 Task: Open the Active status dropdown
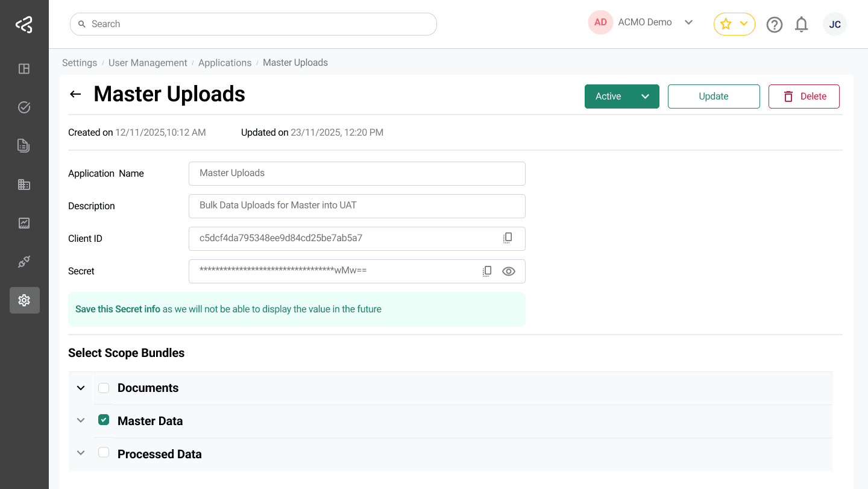(x=621, y=96)
